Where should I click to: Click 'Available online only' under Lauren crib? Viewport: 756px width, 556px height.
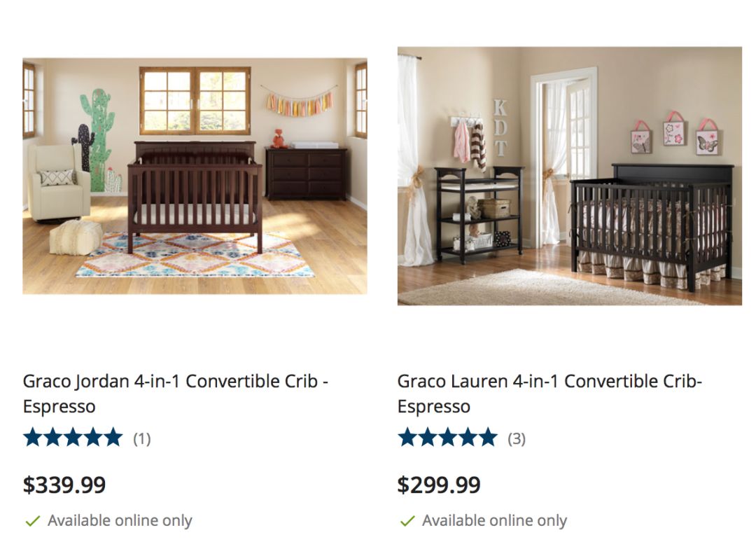pyautogui.click(x=494, y=520)
